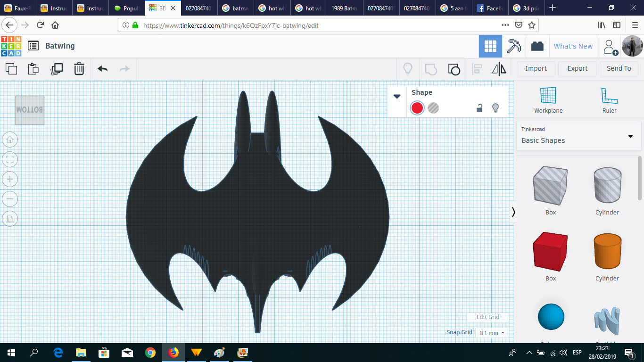Pick the red Box shape
Image resolution: width=644 pixels, height=362 pixels.
[x=551, y=251]
